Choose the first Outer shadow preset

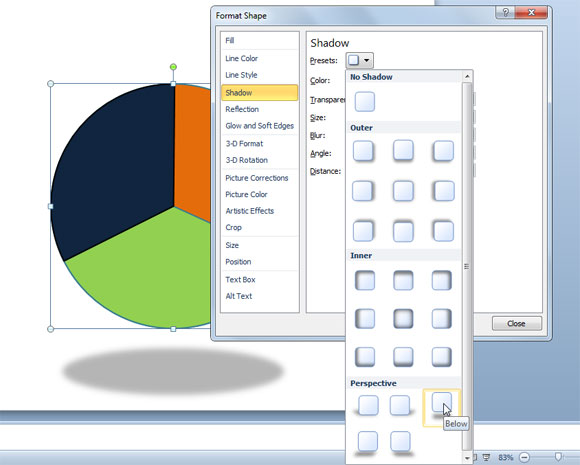pyautogui.click(x=363, y=151)
